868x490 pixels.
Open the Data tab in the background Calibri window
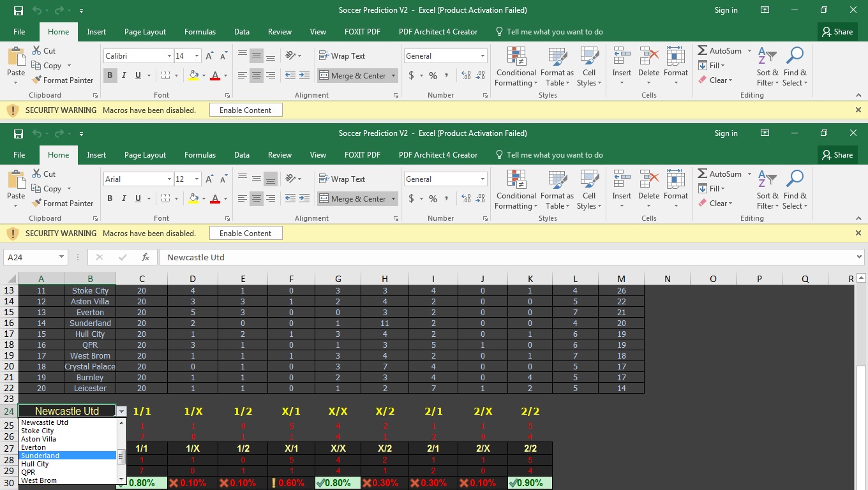pyautogui.click(x=241, y=32)
